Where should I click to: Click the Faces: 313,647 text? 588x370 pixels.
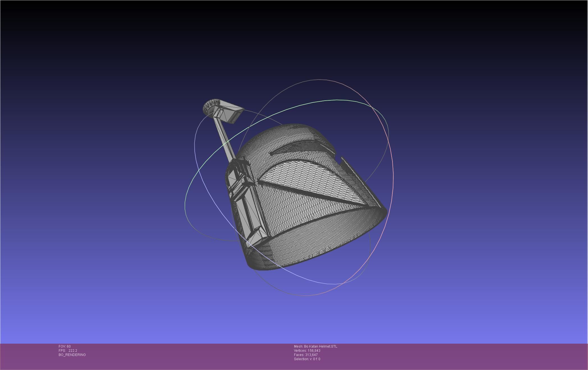(x=306, y=355)
